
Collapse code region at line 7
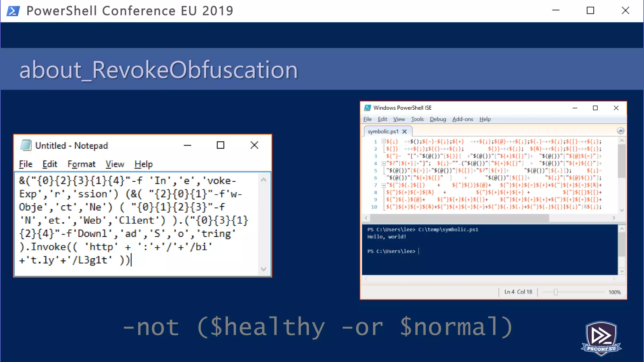[x=383, y=185]
